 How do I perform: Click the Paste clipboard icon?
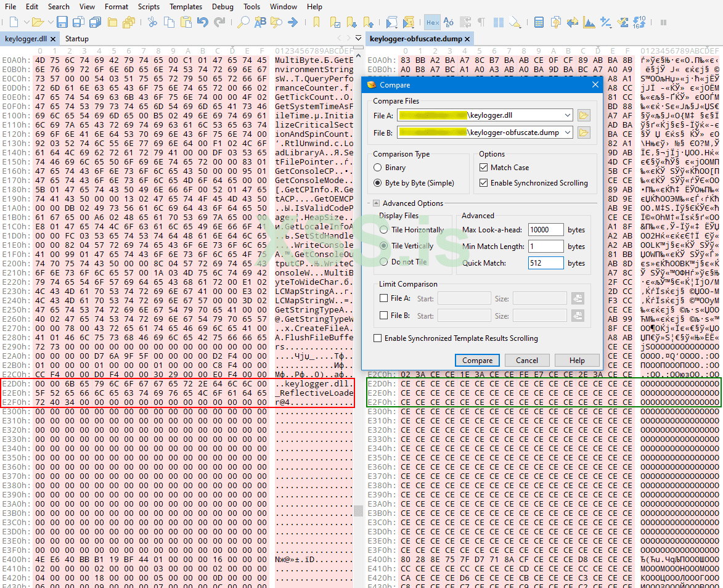(x=186, y=22)
